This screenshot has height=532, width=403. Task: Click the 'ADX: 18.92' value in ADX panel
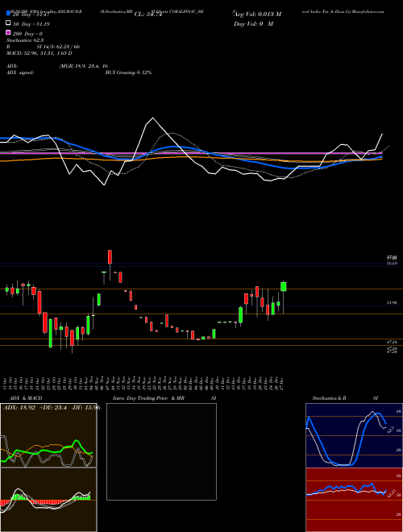19,408
